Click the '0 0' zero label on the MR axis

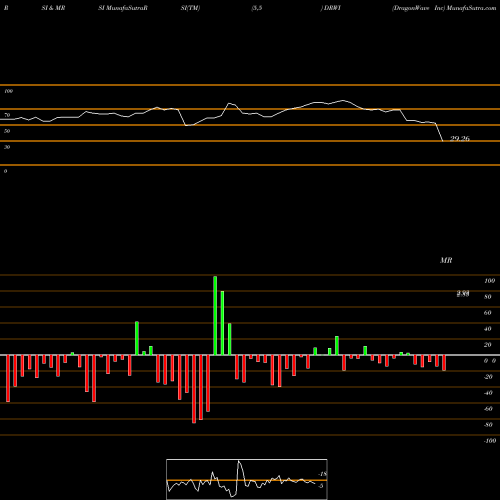(490, 361)
